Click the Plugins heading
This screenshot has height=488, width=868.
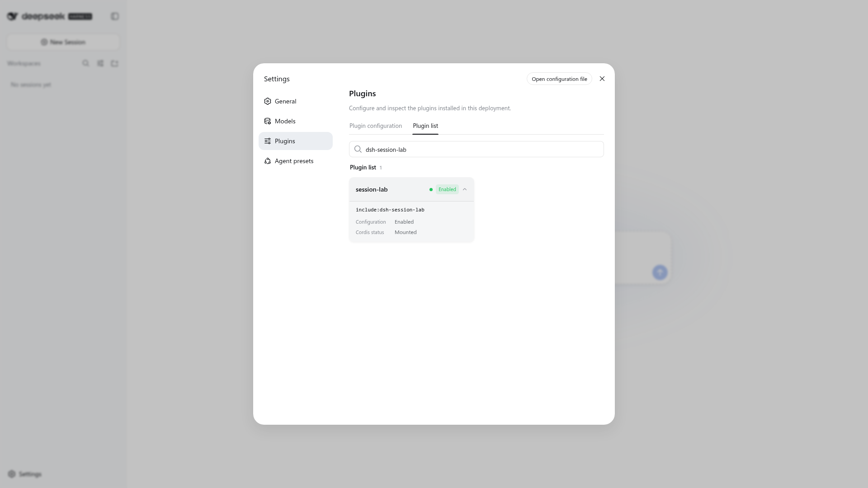[x=363, y=94]
